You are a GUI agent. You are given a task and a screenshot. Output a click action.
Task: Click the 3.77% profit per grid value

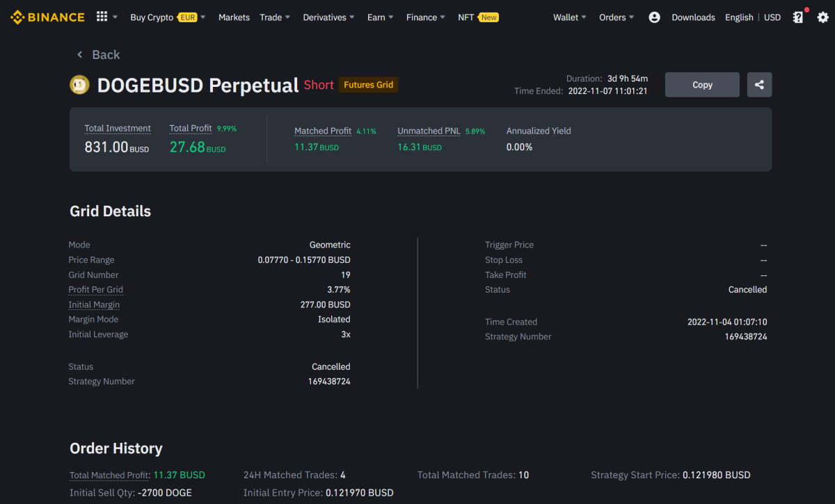pos(339,290)
